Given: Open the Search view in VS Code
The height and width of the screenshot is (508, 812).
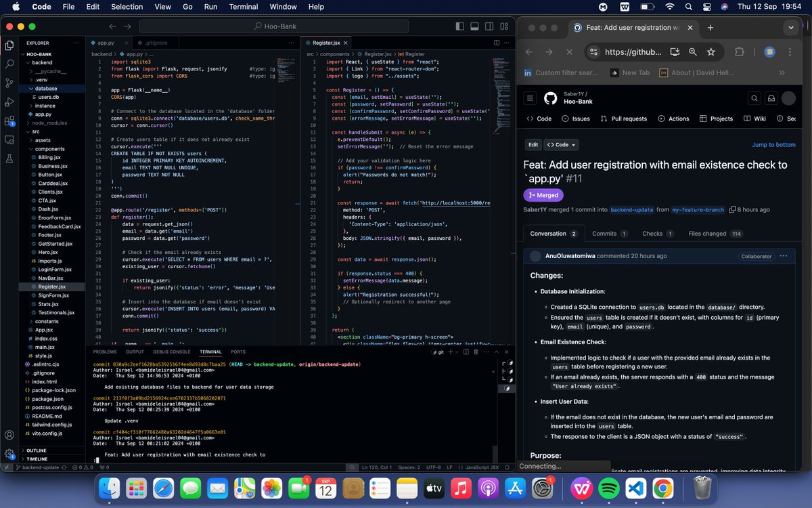Looking at the screenshot, I should [x=9, y=64].
